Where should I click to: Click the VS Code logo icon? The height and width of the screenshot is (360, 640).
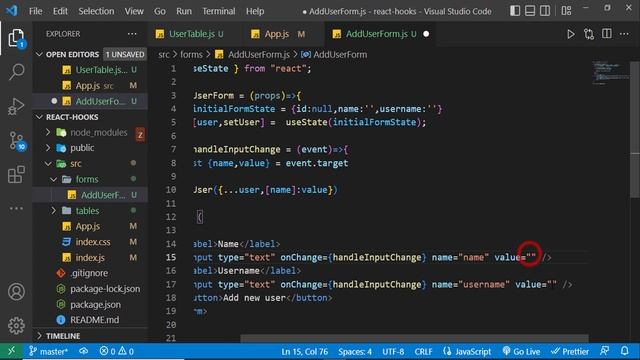click(12, 10)
